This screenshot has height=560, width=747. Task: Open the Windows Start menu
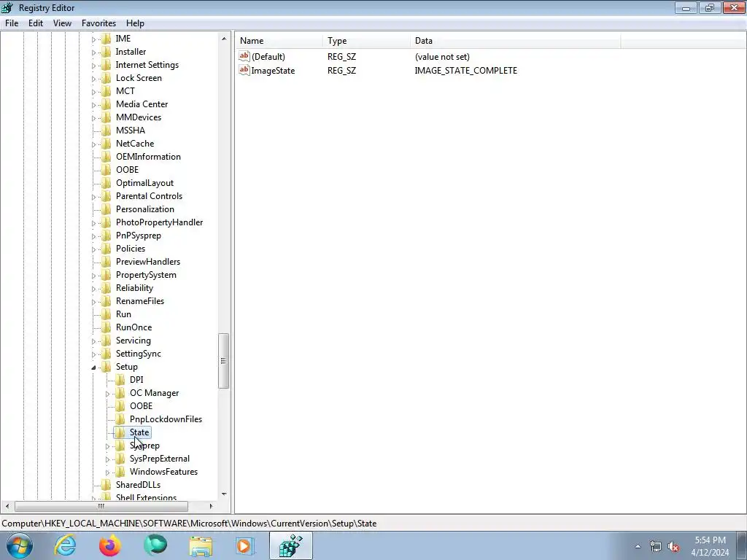tap(20, 545)
